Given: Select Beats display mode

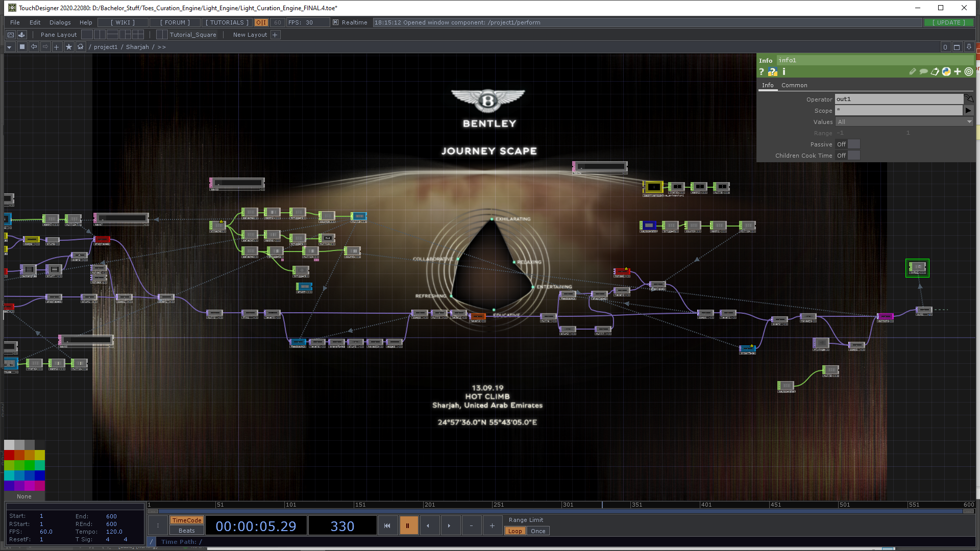Looking at the screenshot, I should click(187, 531).
